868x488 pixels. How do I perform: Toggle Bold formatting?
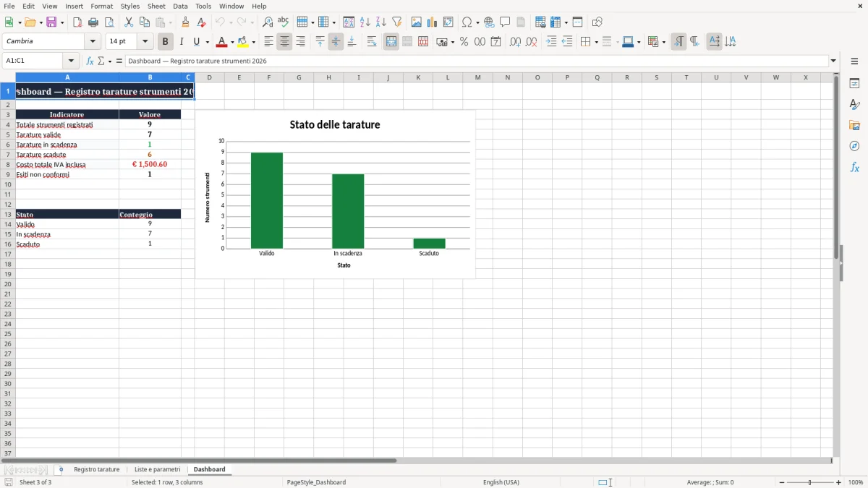(x=166, y=42)
